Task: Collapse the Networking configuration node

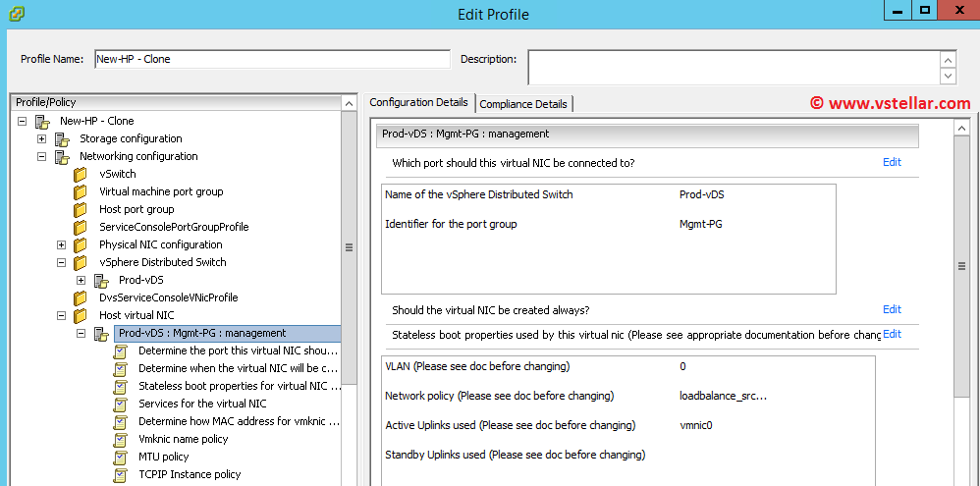Action: [42, 157]
